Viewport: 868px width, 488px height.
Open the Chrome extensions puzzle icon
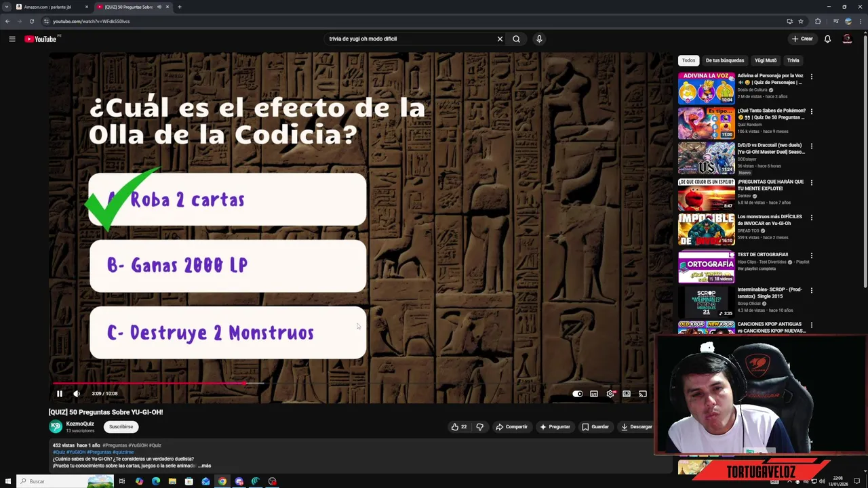[x=818, y=21]
